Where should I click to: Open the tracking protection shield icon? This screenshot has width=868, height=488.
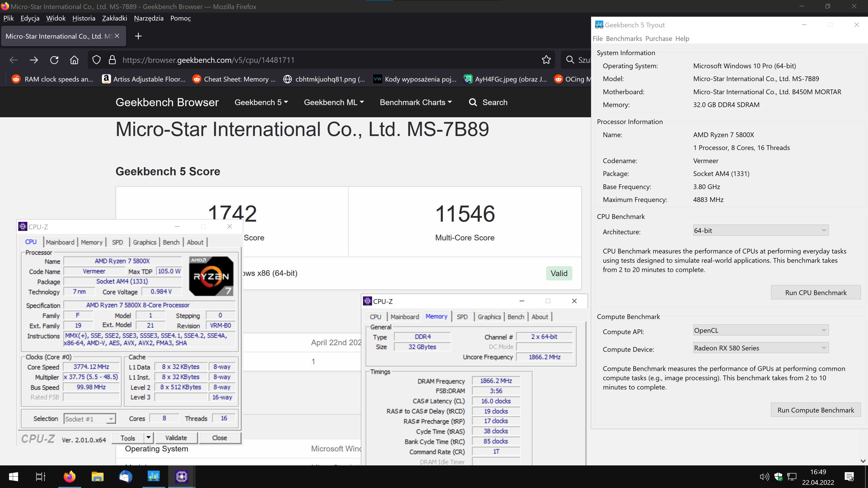[x=96, y=60]
